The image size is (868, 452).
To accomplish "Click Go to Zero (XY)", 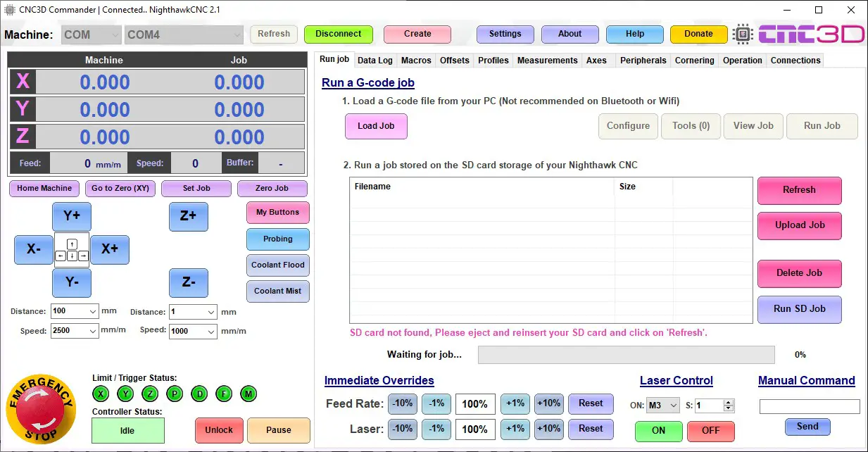I will coord(120,189).
